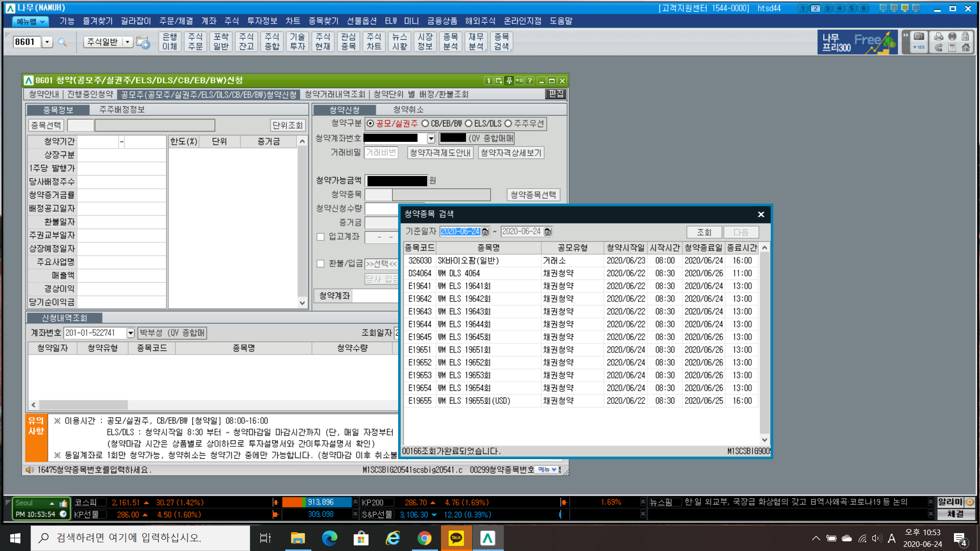Click the home icon in toolbar
This screenshot has width=980, height=551.
(966, 47)
